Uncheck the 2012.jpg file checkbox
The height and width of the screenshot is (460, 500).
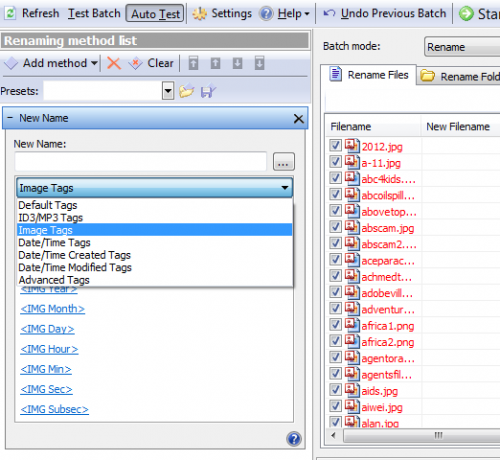click(x=335, y=146)
